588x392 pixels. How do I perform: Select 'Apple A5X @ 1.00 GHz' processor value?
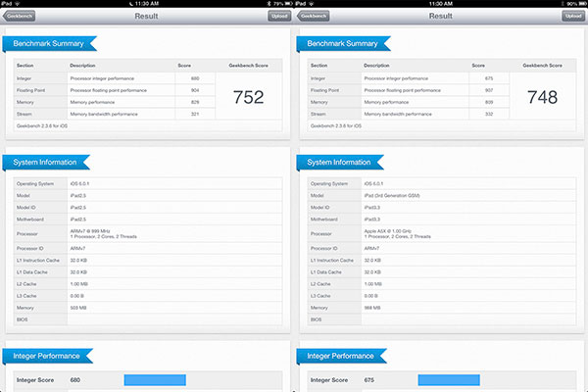point(388,231)
